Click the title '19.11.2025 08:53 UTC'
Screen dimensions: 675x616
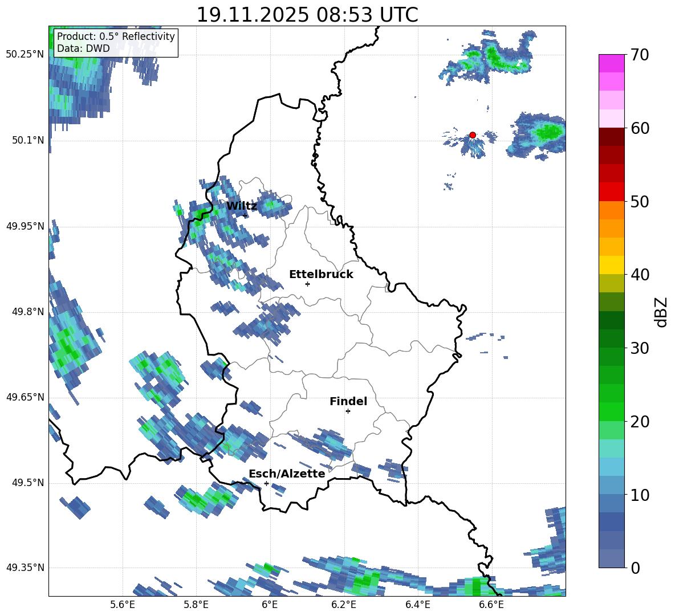[307, 15]
